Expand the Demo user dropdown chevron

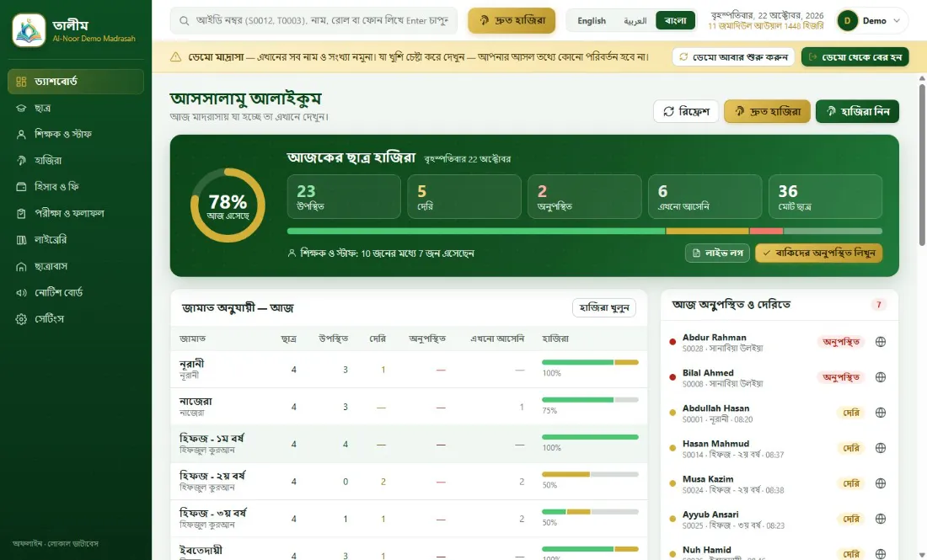(x=897, y=21)
